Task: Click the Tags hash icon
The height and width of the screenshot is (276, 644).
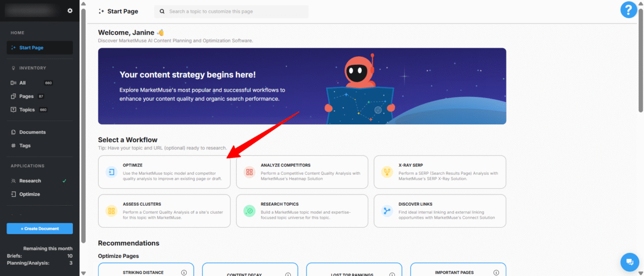Action: click(x=13, y=146)
